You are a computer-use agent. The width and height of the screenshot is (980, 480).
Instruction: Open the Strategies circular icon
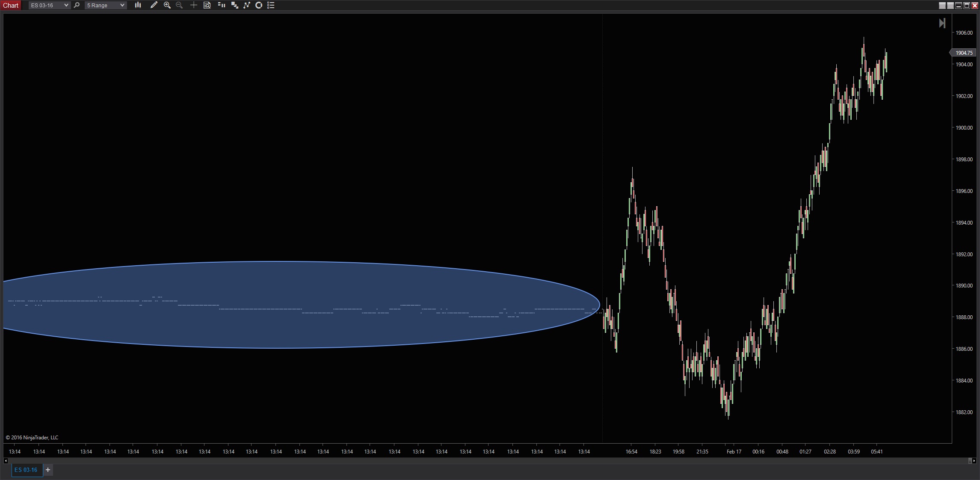(x=259, y=5)
